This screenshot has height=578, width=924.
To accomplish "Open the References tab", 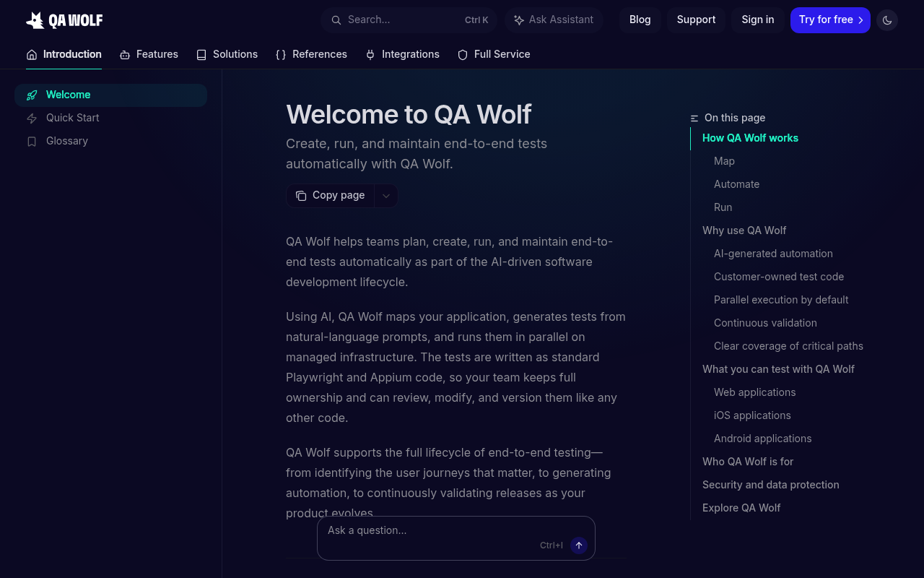I will pyautogui.click(x=311, y=54).
